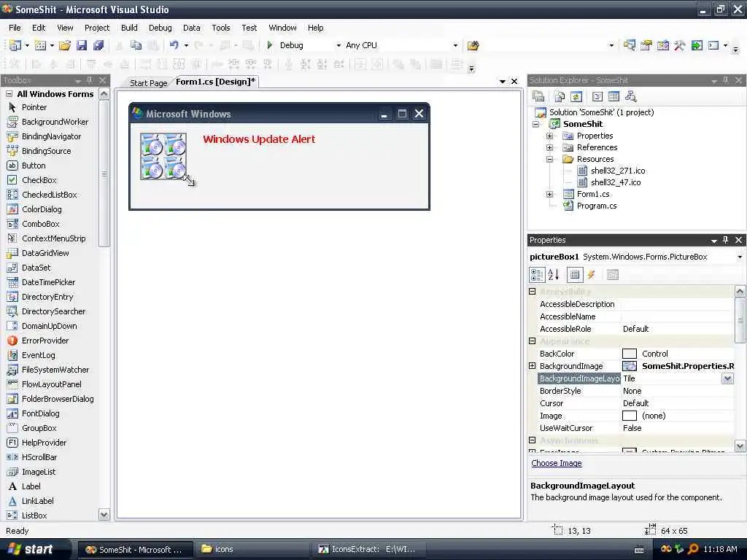
Task: Click the BackColor Control color swatch
Action: 630,354
